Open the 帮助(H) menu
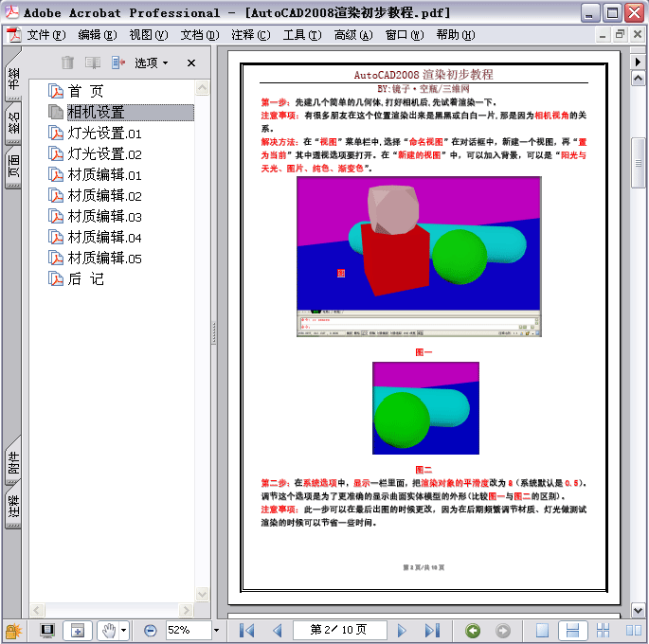The image size is (649, 644). (x=456, y=35)
